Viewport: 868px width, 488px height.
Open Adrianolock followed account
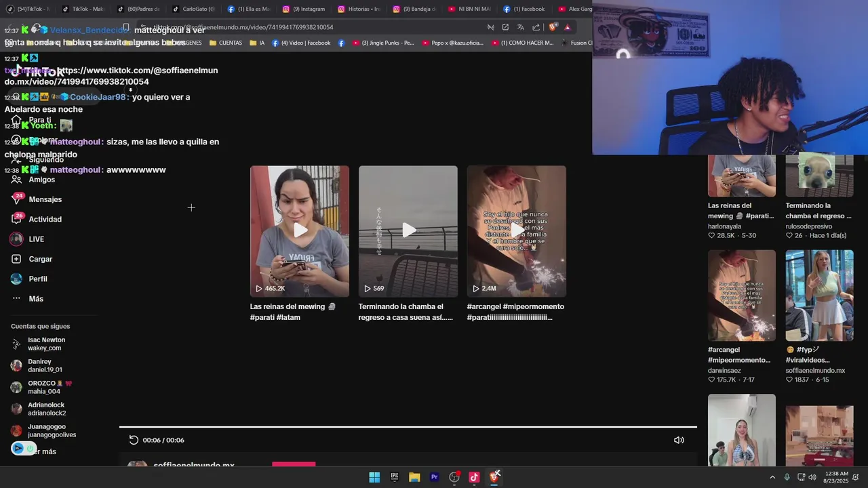39,409
